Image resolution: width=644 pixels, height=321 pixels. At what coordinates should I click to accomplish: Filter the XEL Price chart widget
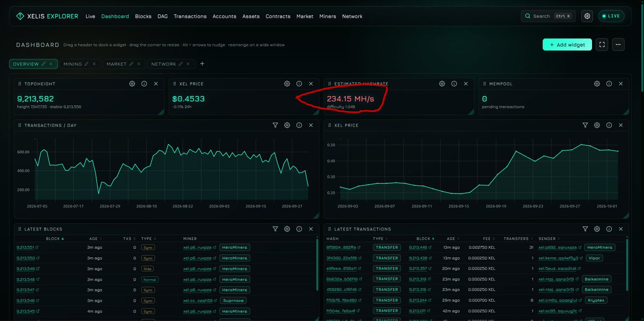(586, 125)
